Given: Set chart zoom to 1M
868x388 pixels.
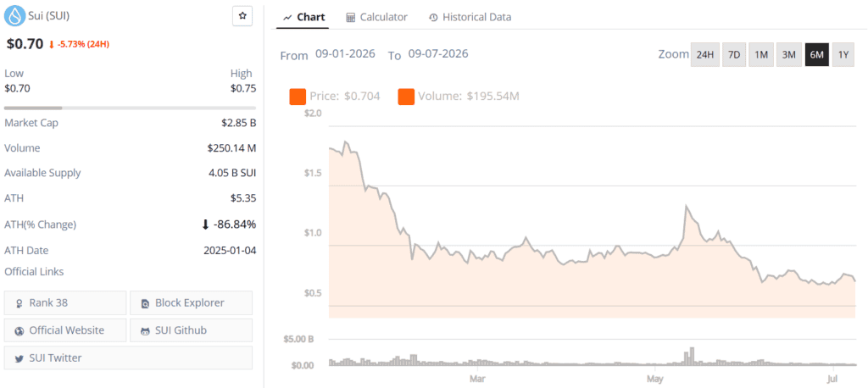Looking at the screenshot, I should click(x=761, y=55).
